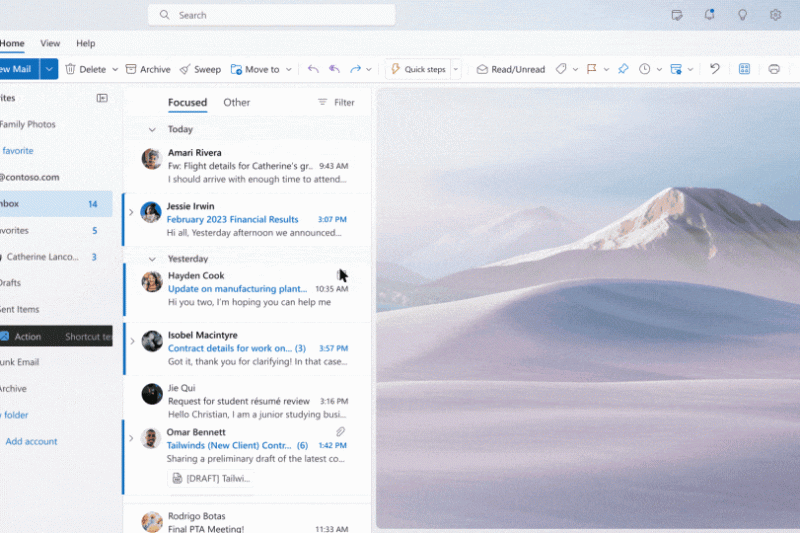The width and height of the screenshot is (800, 533).
Task: Expand the Jessie Irwin conversation thread
Action: click(131, 212)
